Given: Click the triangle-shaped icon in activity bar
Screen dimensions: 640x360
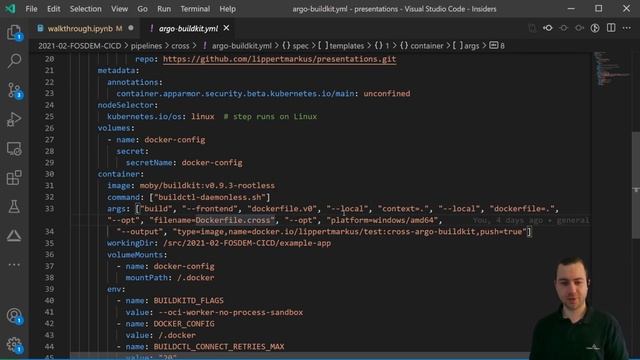Looking at the screenshot, I should point(14,236).
